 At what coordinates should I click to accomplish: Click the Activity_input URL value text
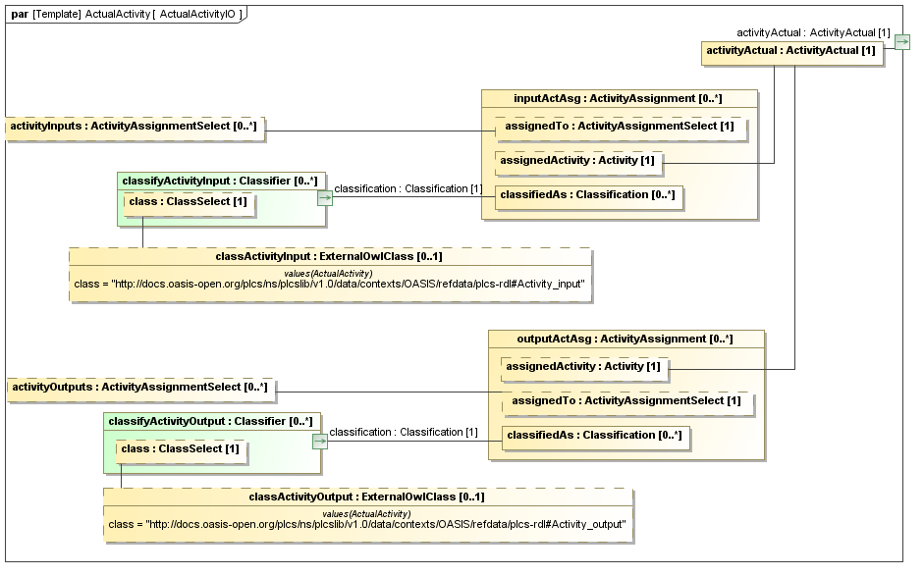[x=329, y=285]
